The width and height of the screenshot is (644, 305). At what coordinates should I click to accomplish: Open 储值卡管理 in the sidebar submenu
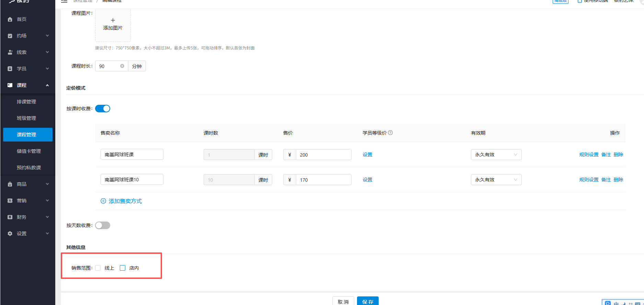(x=29, y=151)
